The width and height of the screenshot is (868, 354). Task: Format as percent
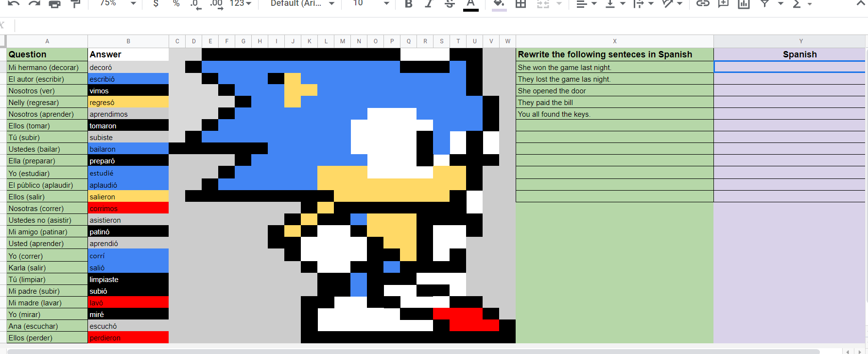coord(176,3)
